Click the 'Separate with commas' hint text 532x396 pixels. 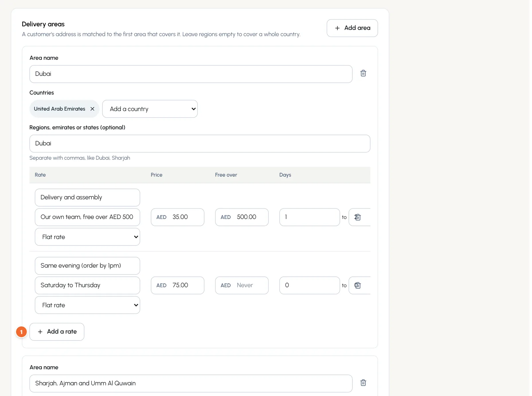point(80,158)
